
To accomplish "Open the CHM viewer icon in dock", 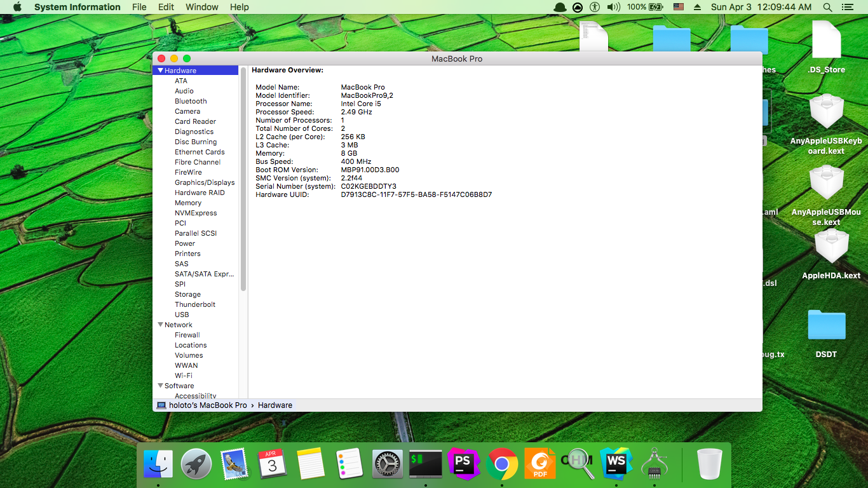I will point(578,464).
